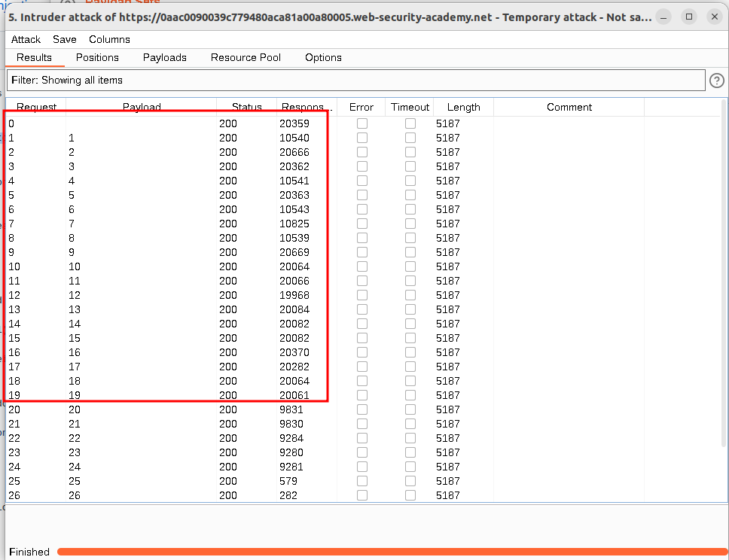Image resolution: width=729 pixels, height=560 pixels.
Task: Click the Filter: Showing all items bar
Action: (356, 81)
